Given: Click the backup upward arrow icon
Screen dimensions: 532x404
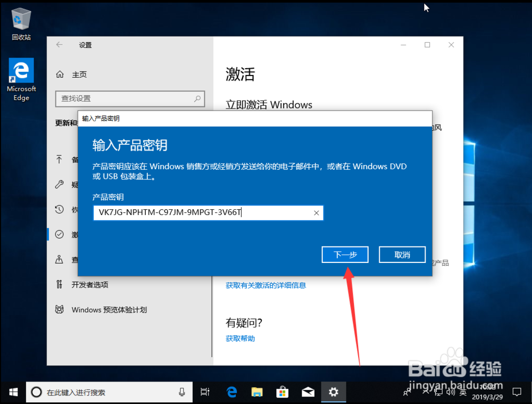Looking at the screenshot, I should [x=60, y=159].
